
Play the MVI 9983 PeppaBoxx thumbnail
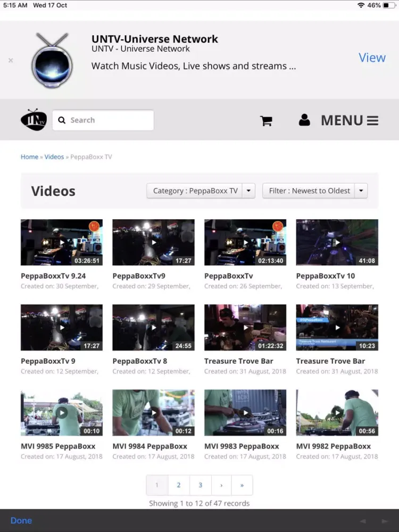(x=245, y=413)
